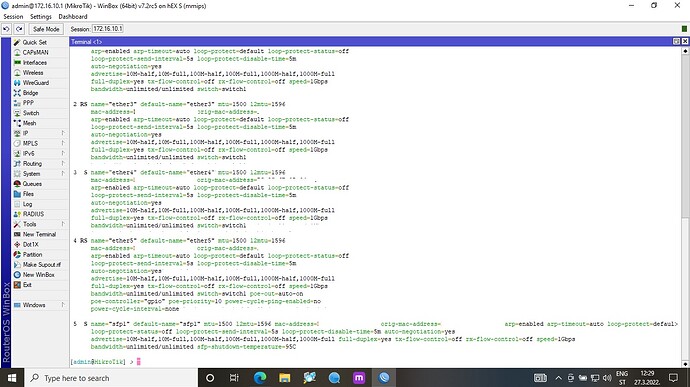The width and height of the screenshot is (690, 387).
Task: Click the terminal scrollbar up arrow
Action: [x=685, y=51]
